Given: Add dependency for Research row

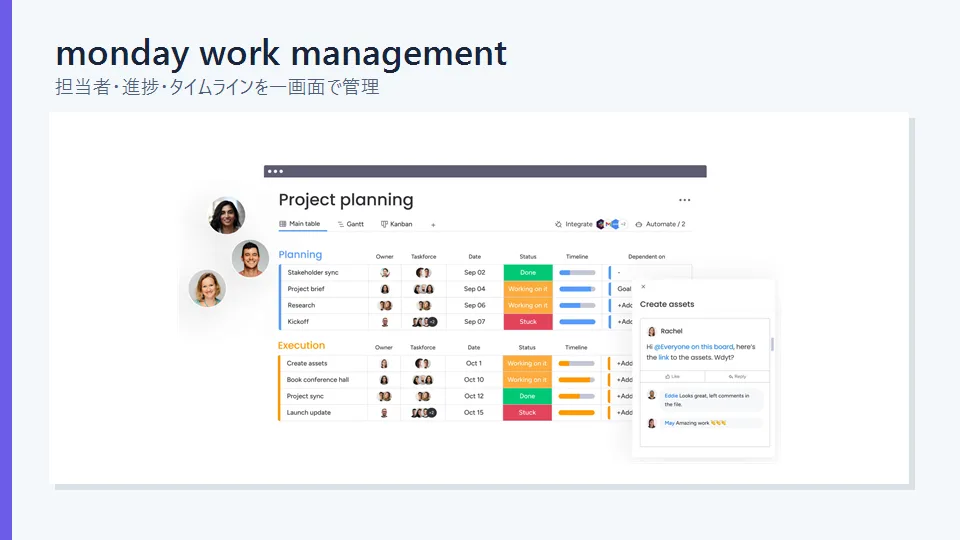Looking at the screenshot, I should coord(624,305).
